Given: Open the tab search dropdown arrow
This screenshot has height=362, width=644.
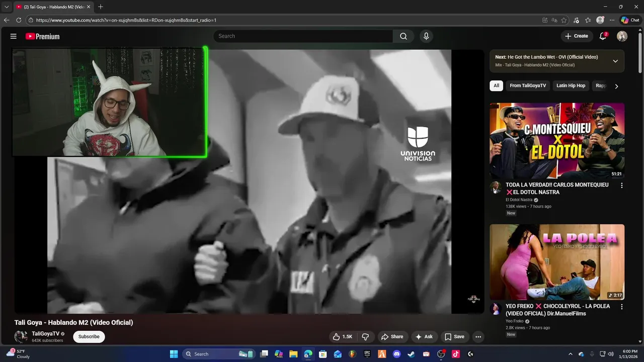Looking at the screenshot, I should (7, 7).
